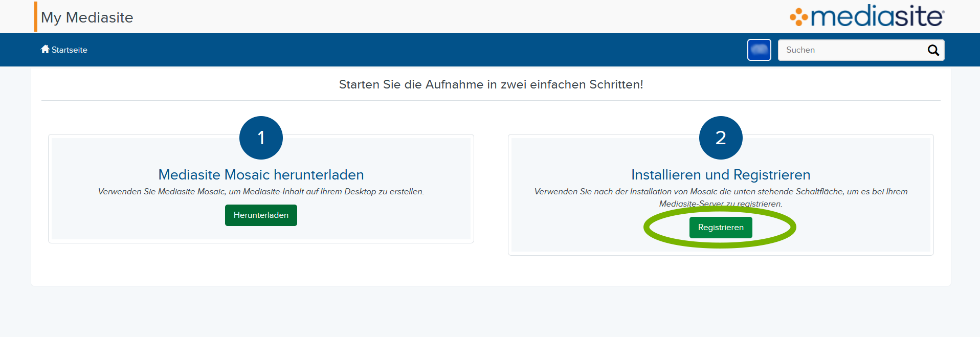Click the Registrieren button
The width and height of the screenshot is (980, 337).
coord(721,228)
